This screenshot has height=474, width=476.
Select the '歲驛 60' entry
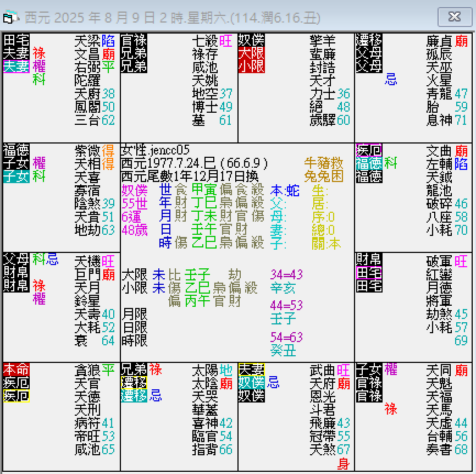tap(330, 120)
